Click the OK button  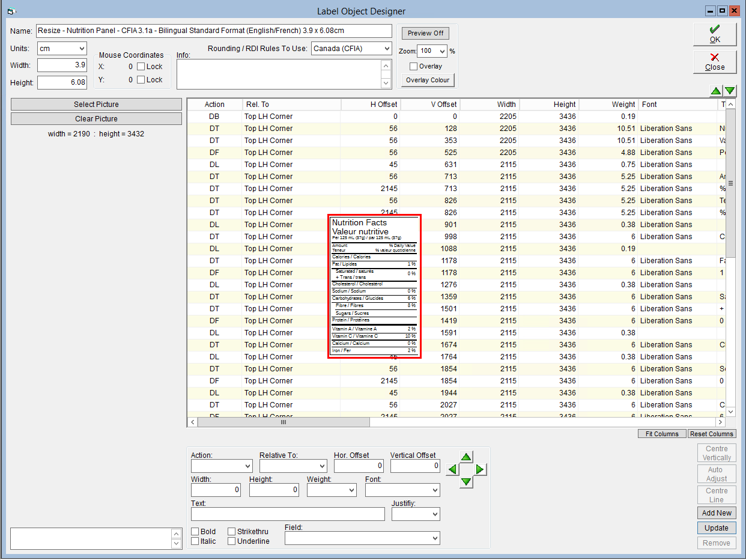coord(715,35)
